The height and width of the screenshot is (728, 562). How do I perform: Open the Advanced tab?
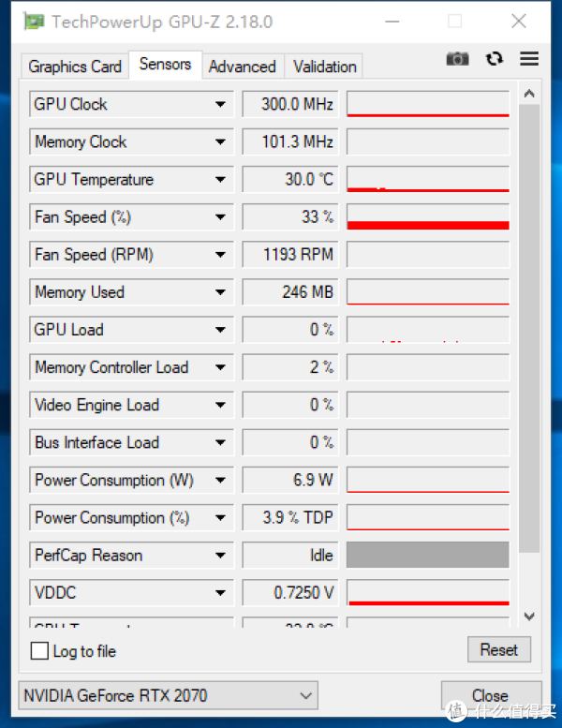coord(242,67)
